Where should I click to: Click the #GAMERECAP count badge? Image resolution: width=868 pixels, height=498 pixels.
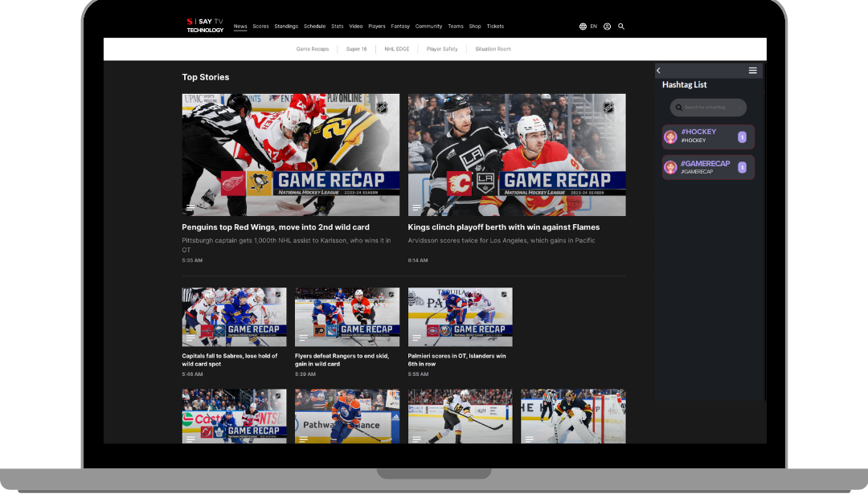pyautogui.click(x=742, y=167)
